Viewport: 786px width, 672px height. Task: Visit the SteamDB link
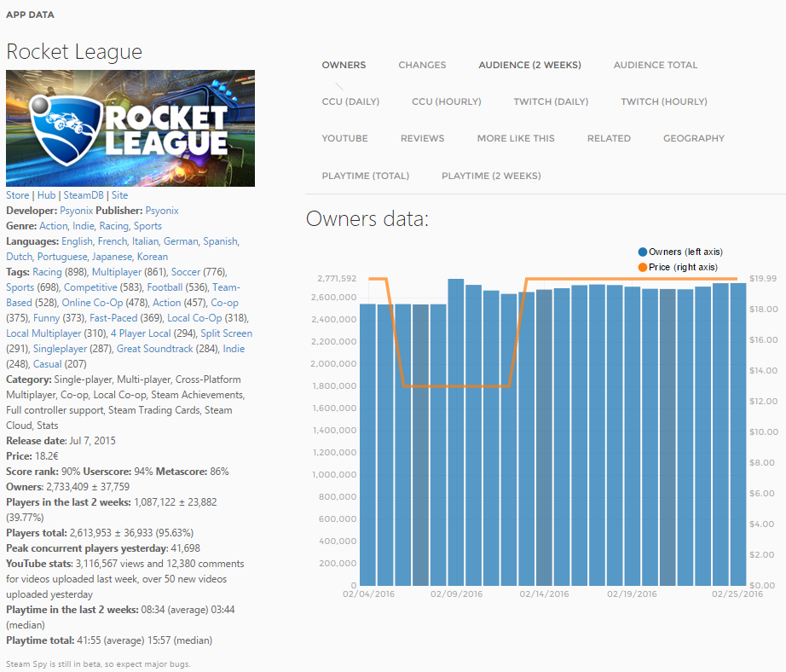pos(84,195)
